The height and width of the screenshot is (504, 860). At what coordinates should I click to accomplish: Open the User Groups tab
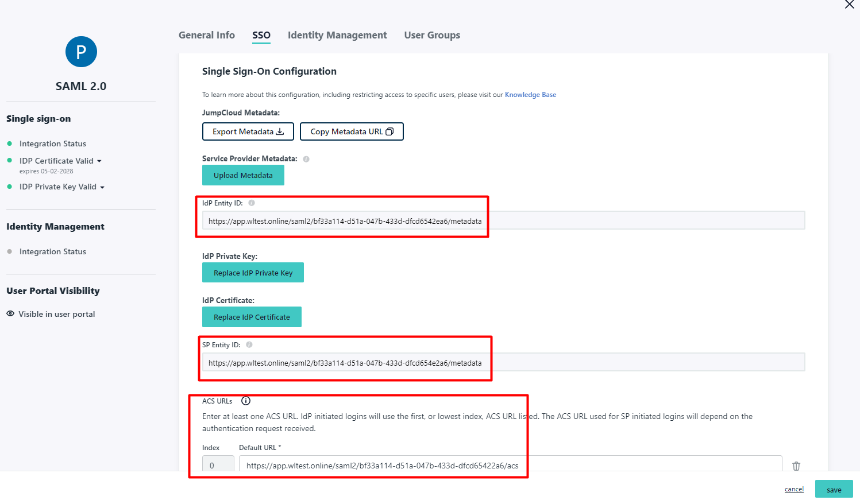[x=432, y=35]
